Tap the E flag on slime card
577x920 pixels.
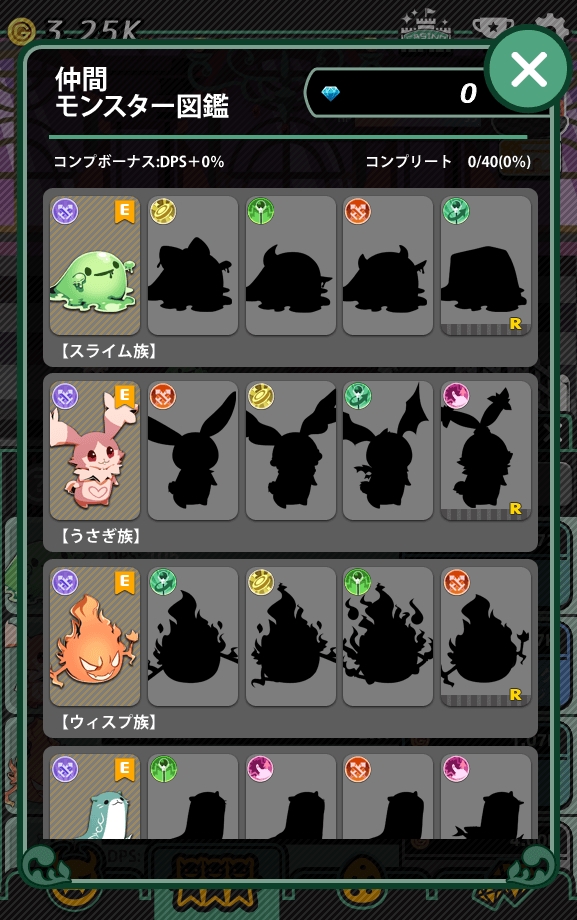click(124, 211)
